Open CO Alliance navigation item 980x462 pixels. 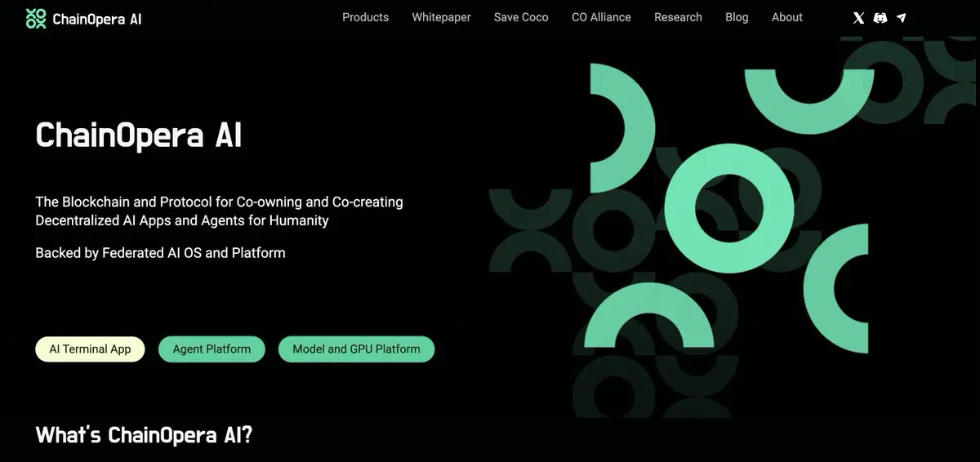tap(601, 17)
